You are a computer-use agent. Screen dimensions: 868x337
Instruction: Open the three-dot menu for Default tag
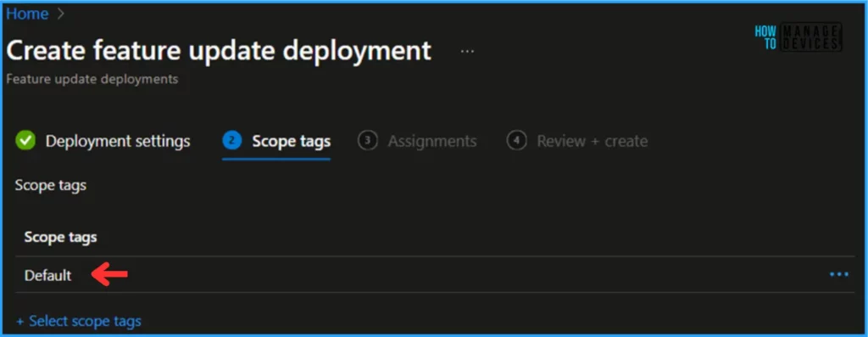838,274
